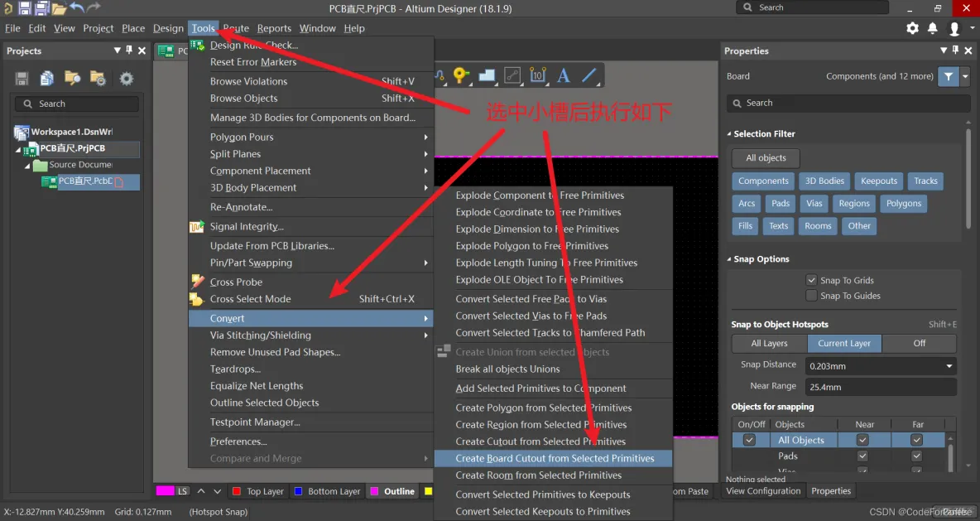Open the Snap Distance dropdown

click(949, 366)
